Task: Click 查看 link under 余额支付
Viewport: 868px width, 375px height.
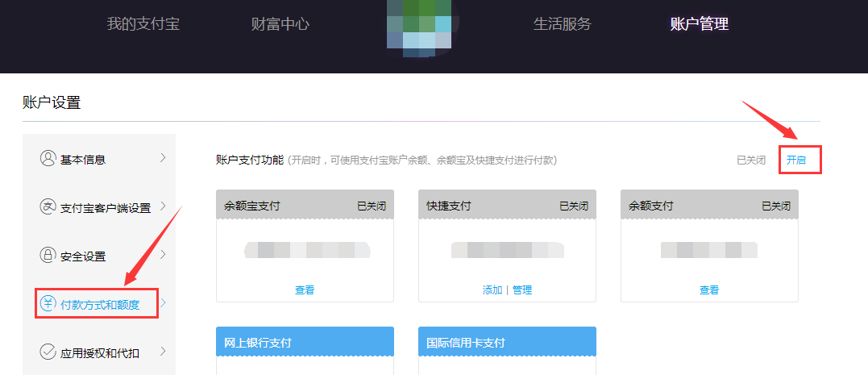Action: click(709, 290)
